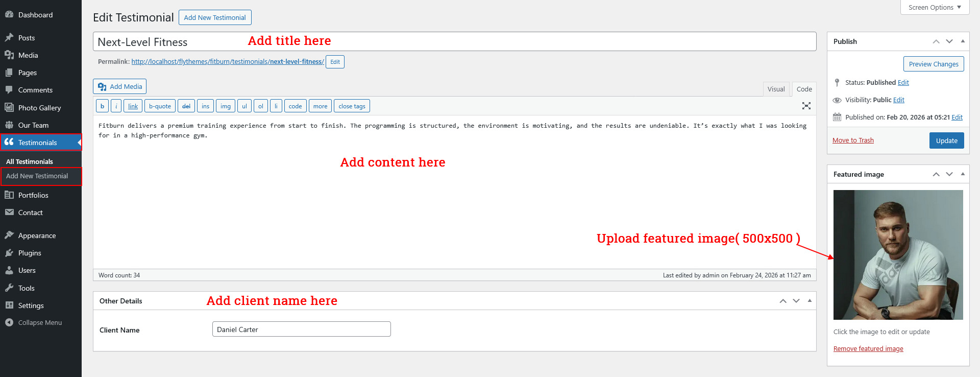
Task: Open the Appearance sidebar menu
Action: [37, 235]
